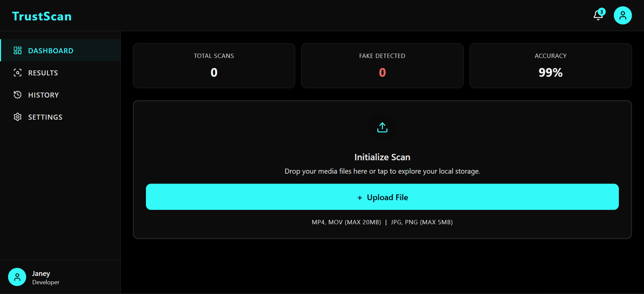Click the Dashboard grid icon
This screenshot has height=294, width=644.
[x=17, y=50]
